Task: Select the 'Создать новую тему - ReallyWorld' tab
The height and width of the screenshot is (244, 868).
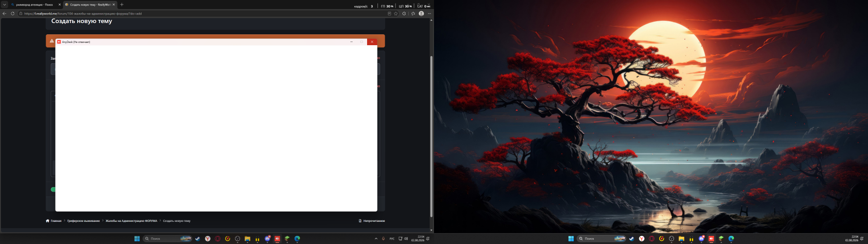Action: coord(90,5)
